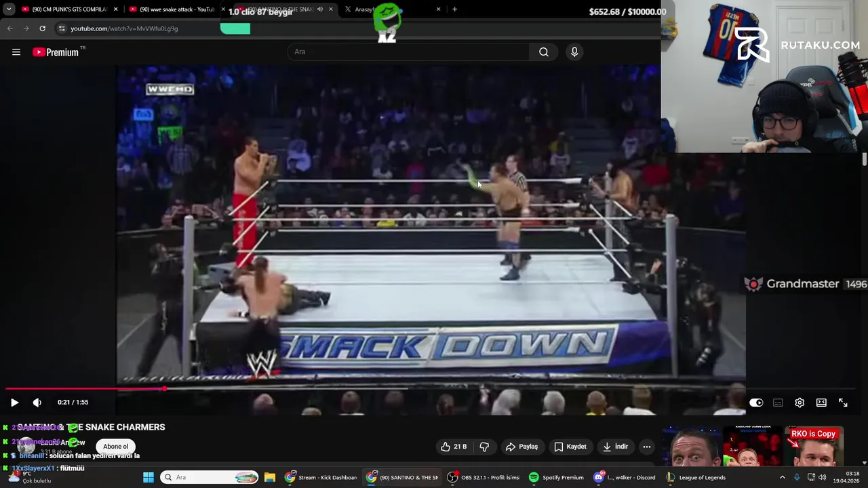Image resolution: width=868 pixels, height=488 pixels.
Task: Open the clock showing 03:18
Action: [x=846, y=477]
